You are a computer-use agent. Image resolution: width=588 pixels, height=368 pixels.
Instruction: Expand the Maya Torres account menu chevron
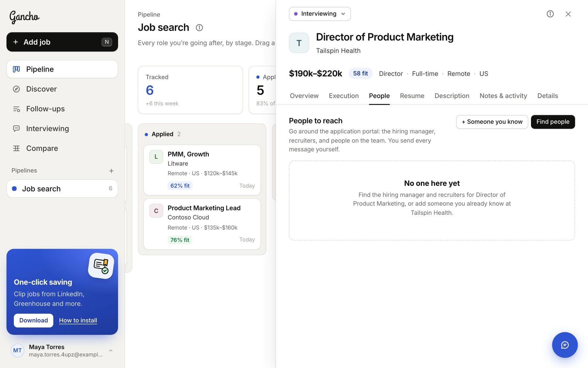[111, 350]
